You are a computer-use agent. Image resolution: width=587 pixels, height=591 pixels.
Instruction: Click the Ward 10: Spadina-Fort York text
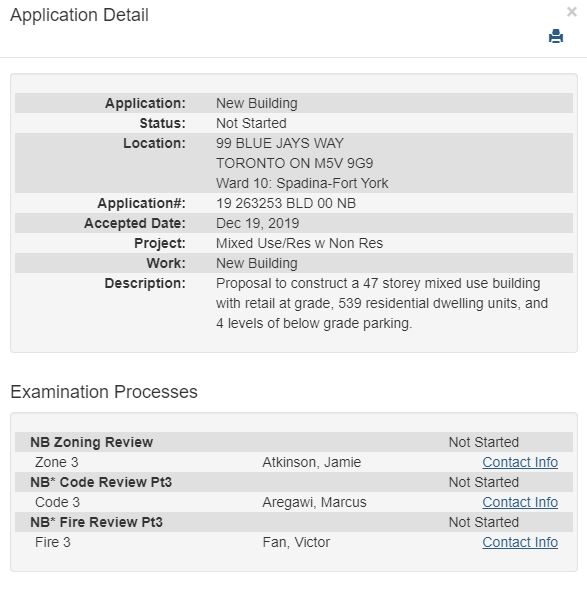click(302, 183)
